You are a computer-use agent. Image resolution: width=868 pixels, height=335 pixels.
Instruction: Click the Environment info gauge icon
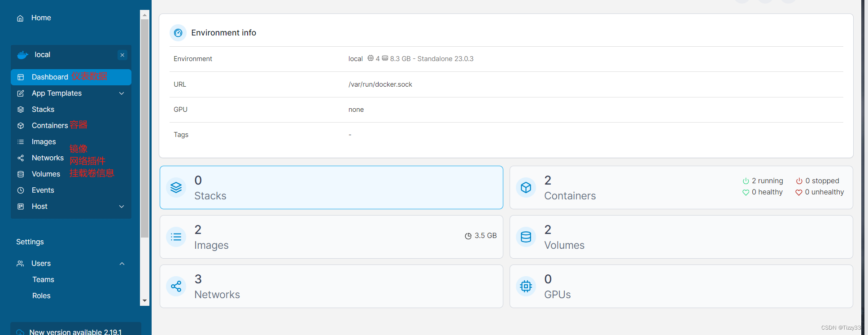point(178,33)
